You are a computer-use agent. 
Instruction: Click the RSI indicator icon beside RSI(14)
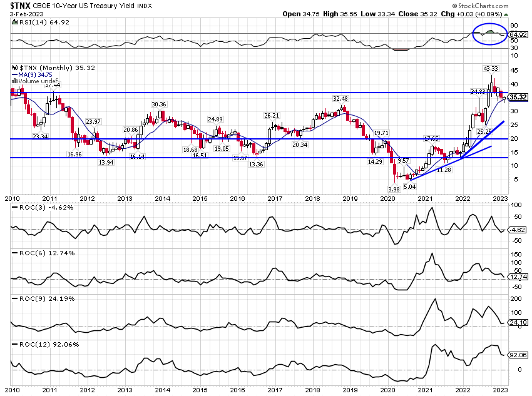[x=14, y=22]
